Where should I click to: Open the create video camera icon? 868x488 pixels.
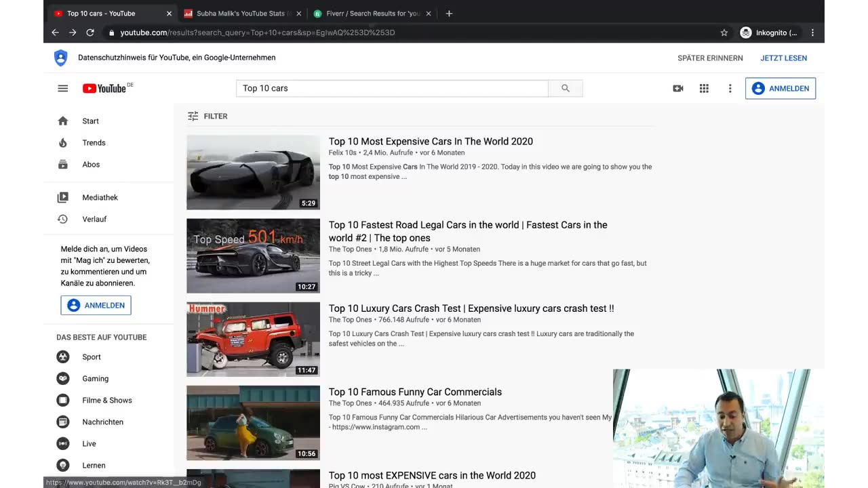click(678, 88)
